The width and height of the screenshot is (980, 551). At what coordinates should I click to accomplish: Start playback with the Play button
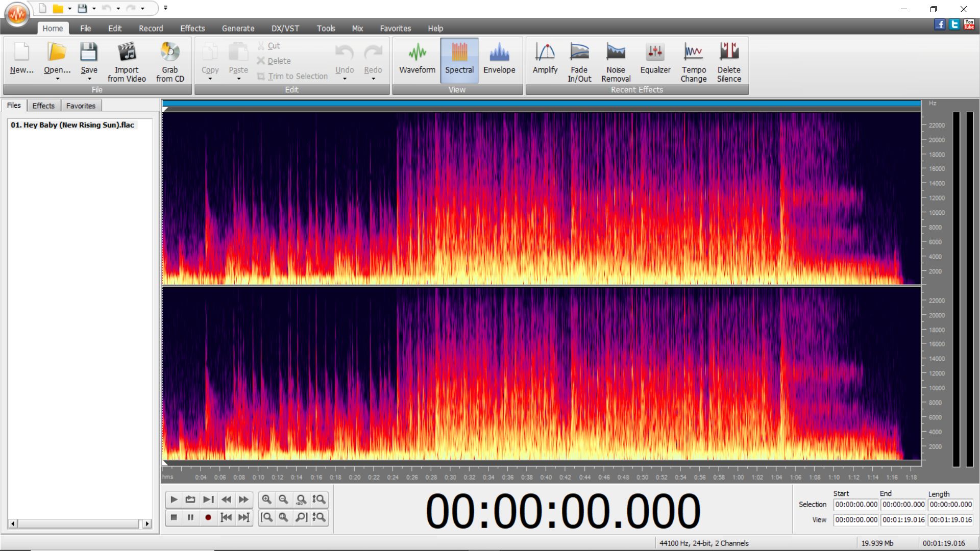click(174, 499)
